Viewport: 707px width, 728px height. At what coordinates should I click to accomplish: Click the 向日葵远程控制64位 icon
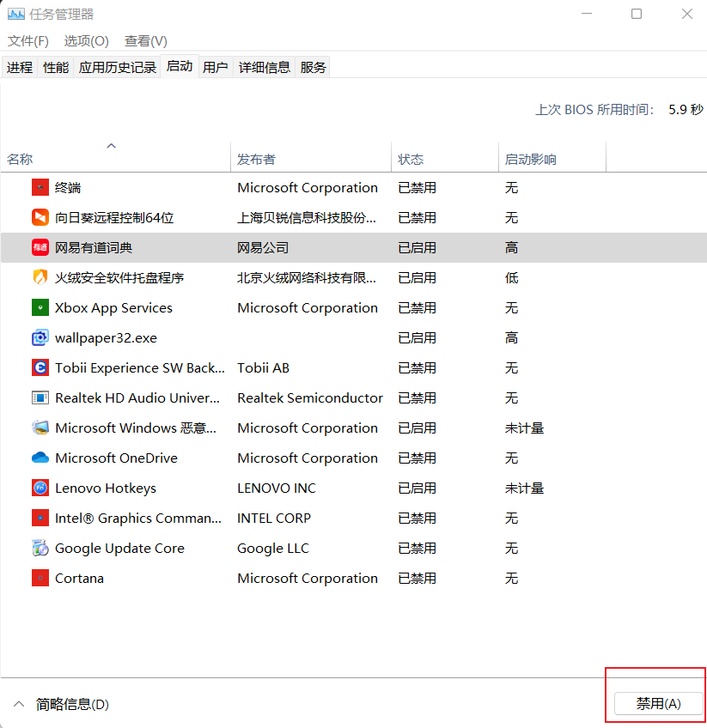point(40,217)
